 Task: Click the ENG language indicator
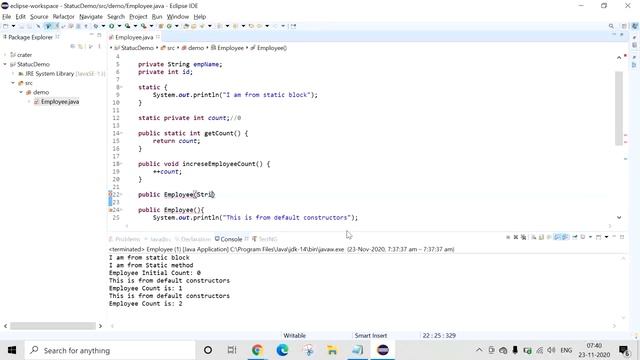566,350
